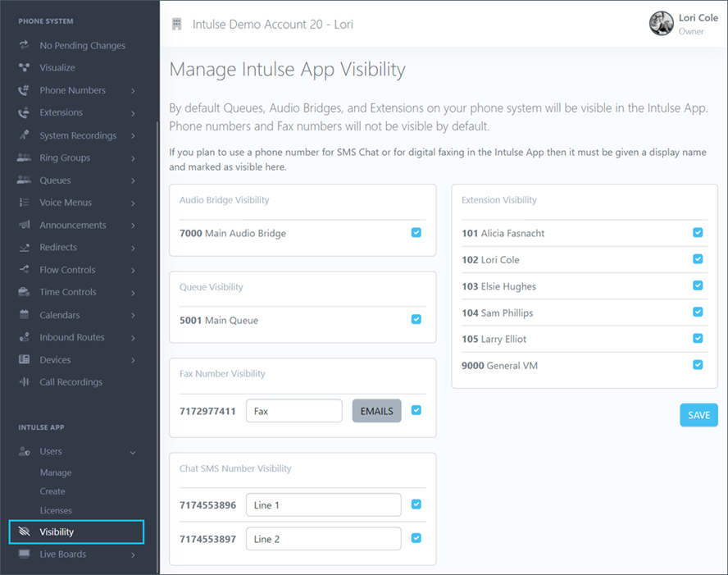
Task: Open the Manage users page
Action: pos(56,472)
